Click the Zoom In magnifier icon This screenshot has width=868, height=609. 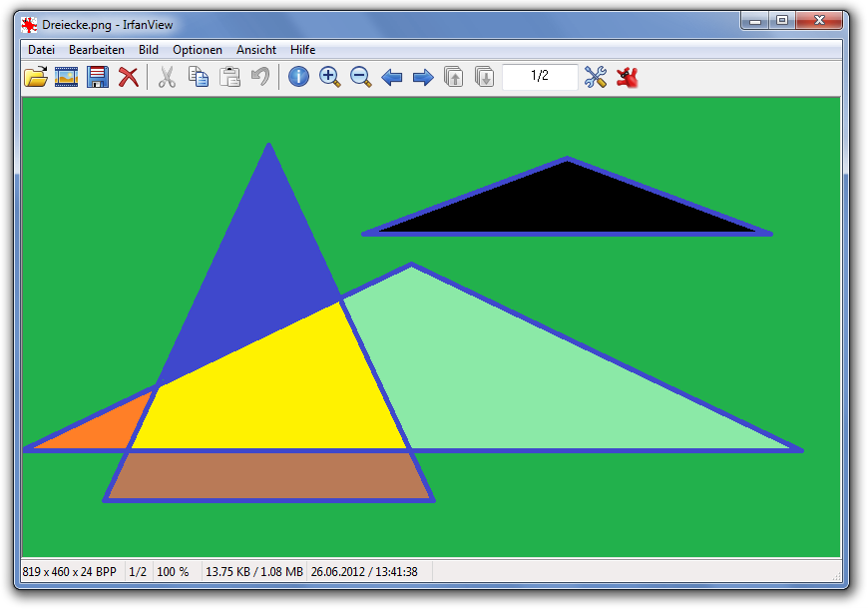coord(330,77)
